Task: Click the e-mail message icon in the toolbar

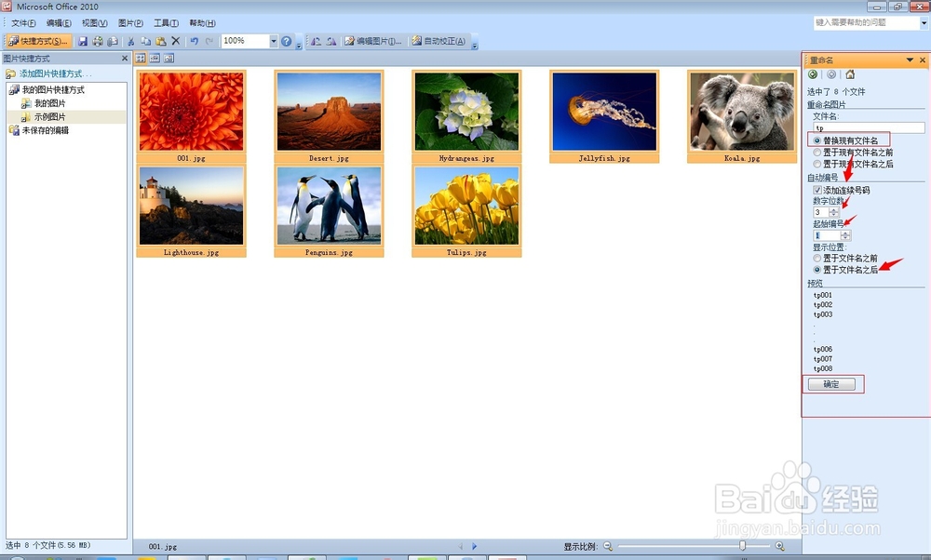Action: click(x=112, y=41)
